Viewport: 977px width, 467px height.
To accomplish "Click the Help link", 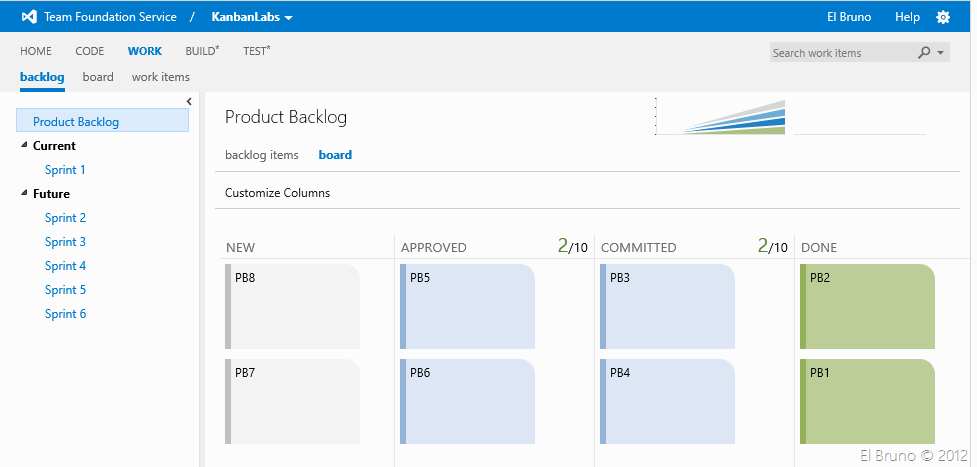I will coord(907,17).
